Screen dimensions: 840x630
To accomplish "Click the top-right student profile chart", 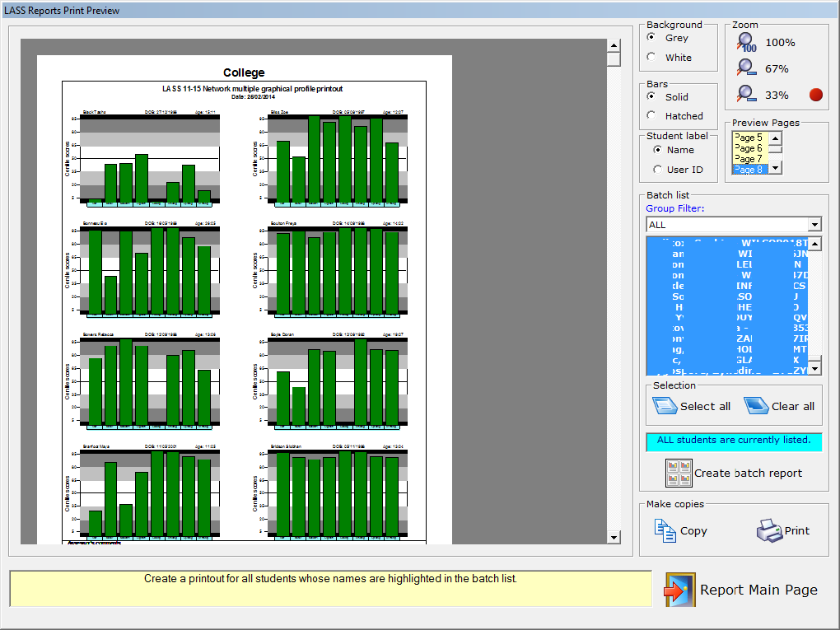I will pos(330,158).
